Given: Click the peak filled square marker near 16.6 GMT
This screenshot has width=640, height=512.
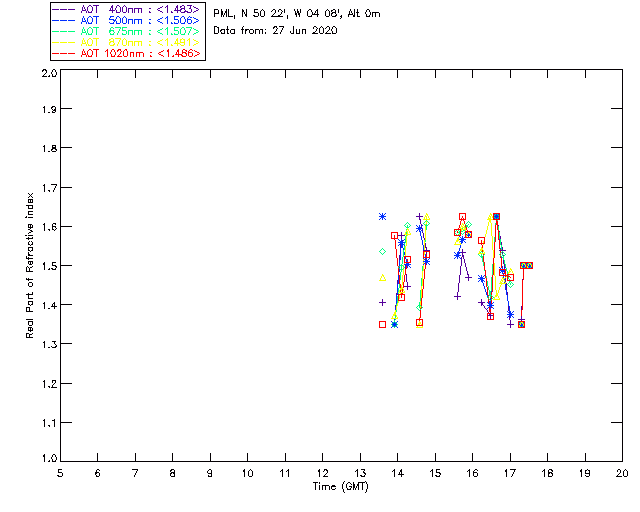Looking at the screenshot, I should 496,216.
